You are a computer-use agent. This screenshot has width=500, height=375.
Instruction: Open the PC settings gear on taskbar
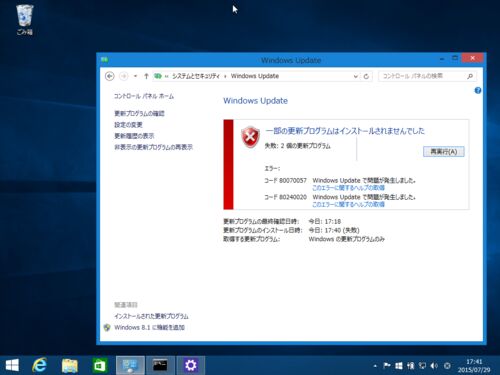pyautogui.click(x=191, y=365)
